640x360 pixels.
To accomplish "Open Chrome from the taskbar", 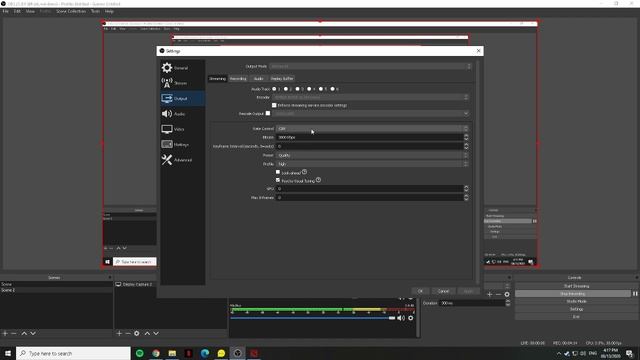I will [x=156, y=353].
